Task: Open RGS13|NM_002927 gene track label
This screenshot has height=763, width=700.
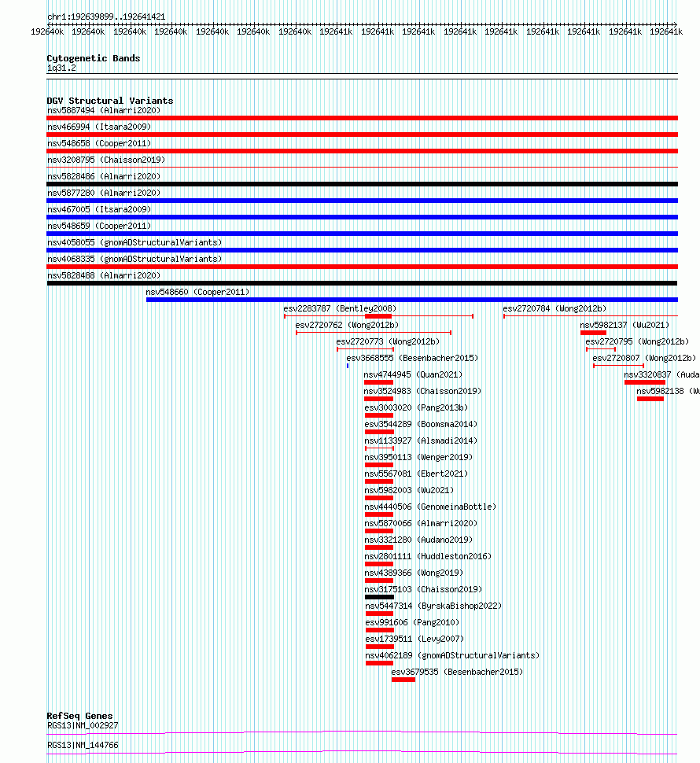Action: click(83, 725)
